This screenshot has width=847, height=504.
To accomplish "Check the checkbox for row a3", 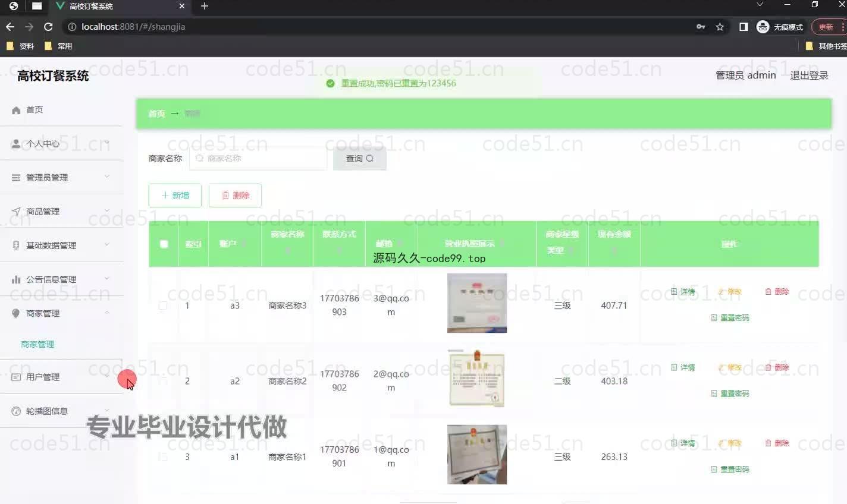I will point(163,305).
